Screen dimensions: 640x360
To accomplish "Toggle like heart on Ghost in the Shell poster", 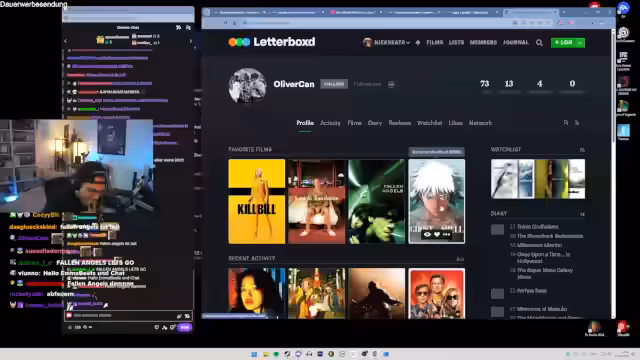I will (x=437, y=234).
